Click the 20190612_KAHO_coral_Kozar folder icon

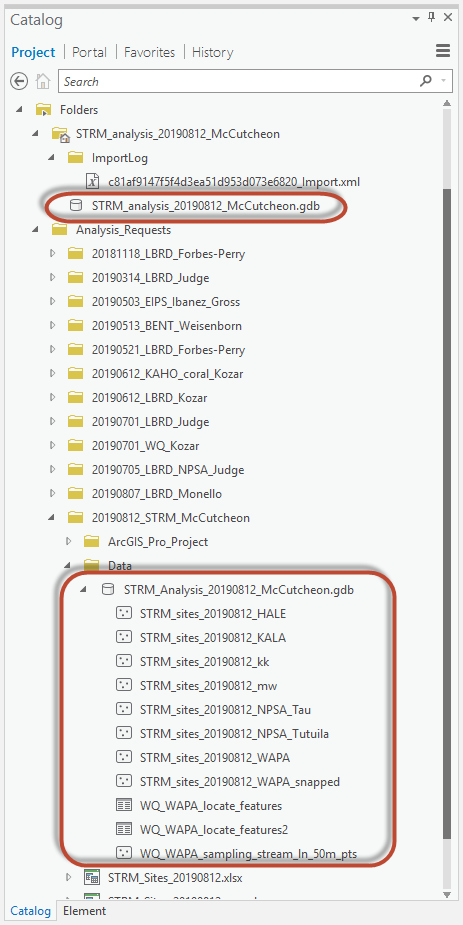[x=75, y=373]
